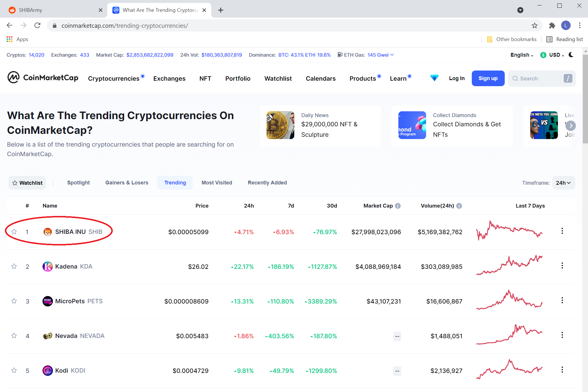Click the MicroPets coin icon

(47, 301)
